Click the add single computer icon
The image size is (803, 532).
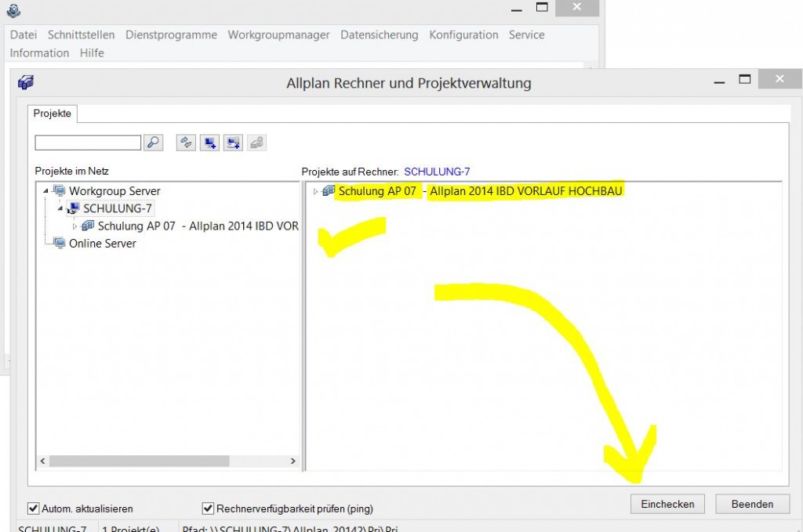click(209, 143)
